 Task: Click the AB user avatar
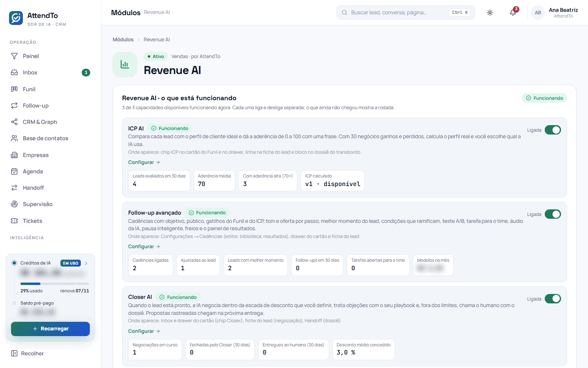538,13
